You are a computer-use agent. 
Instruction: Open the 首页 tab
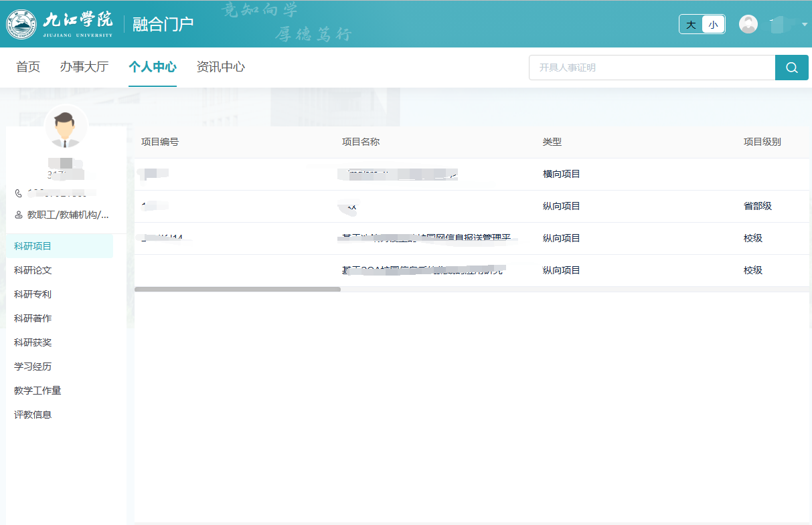coord(28,67)
